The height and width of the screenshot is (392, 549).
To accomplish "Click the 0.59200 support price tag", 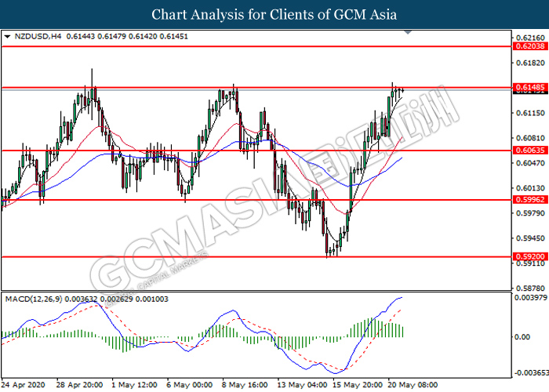I will pos(529,256).
